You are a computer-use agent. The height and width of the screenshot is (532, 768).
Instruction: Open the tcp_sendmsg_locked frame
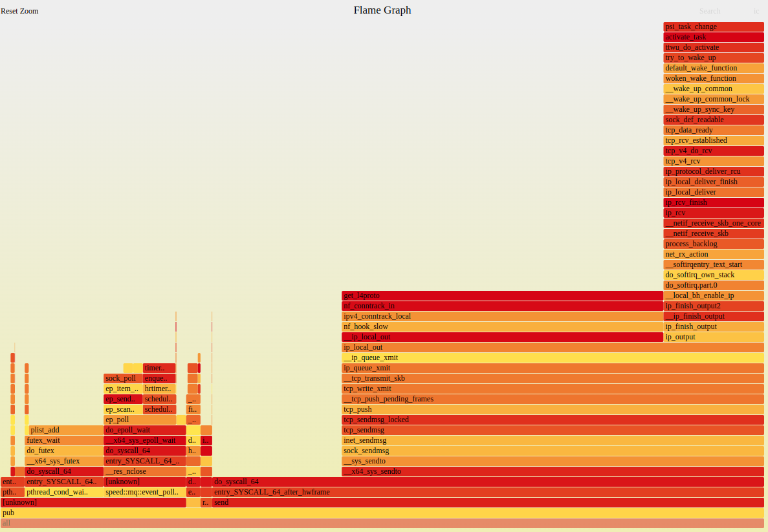point(553,420)
